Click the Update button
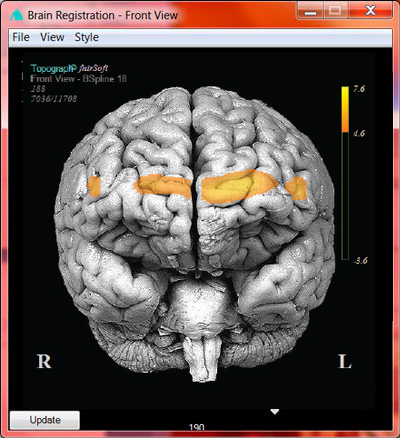The width and height of the screenshot is (400, 438). (45, 420)
